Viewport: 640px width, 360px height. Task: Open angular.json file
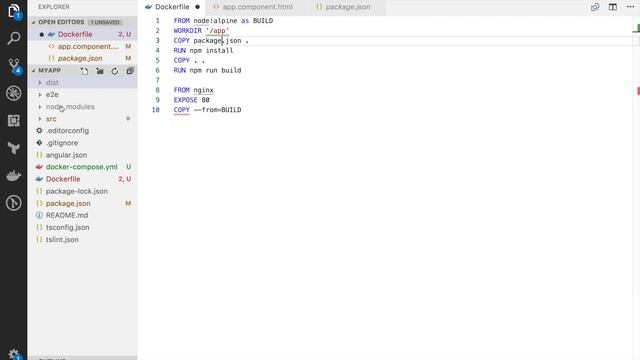click(83, 155)
